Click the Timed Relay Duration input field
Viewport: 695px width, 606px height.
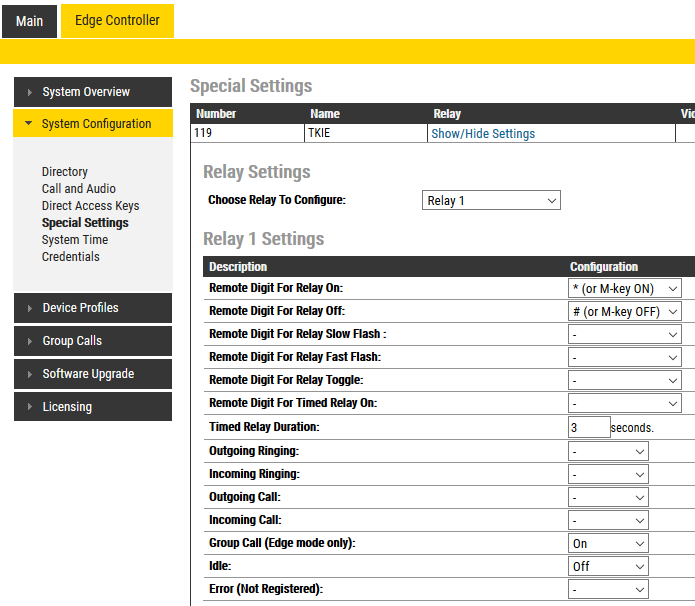(588, 427)
